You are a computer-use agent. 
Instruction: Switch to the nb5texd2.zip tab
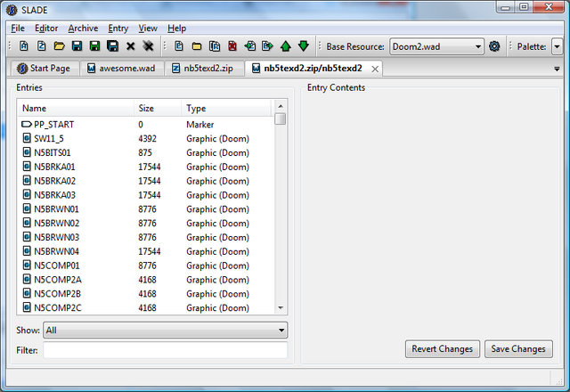[x=204, y=69]
